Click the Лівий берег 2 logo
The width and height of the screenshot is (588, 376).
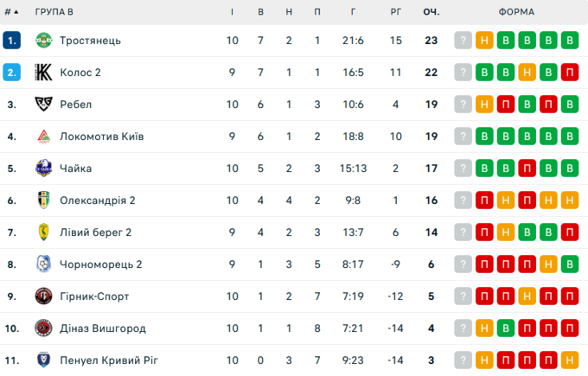(43, 233)
